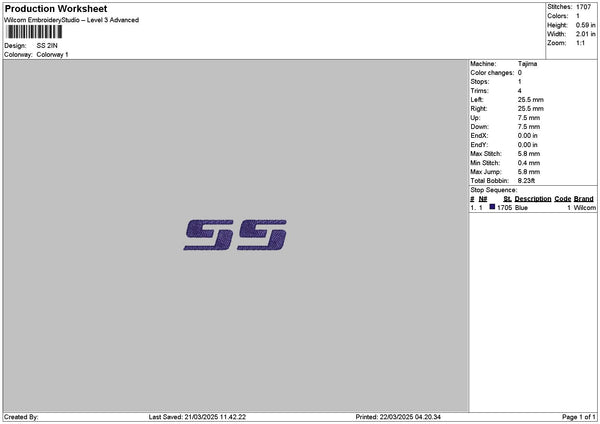
Task: Click the width value '2.01 in'
Action: click(585, 34)
